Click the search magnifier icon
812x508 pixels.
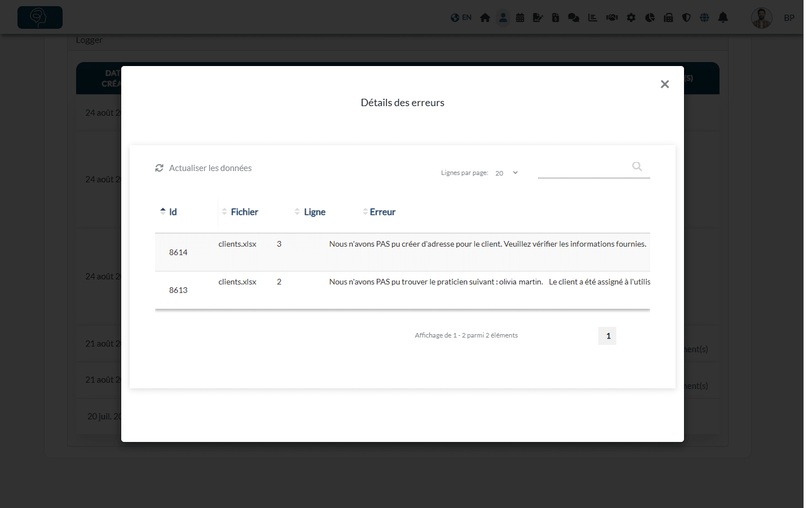[637, 167]
